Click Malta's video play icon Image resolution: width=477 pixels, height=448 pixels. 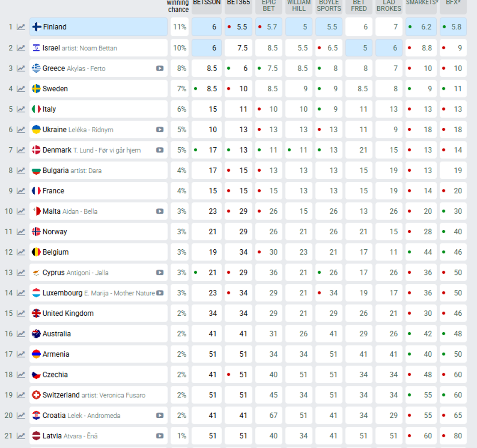pyautogui.click(x=160, y=211)
